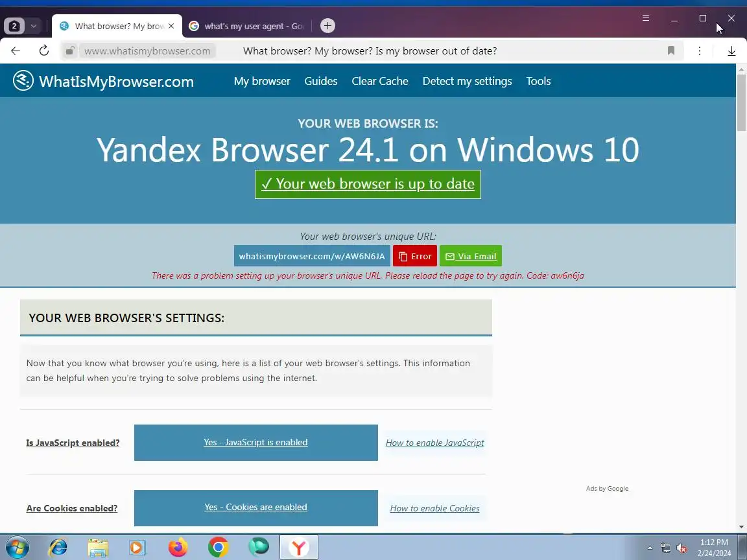Click the site security lock icon
Image resolution: width=747 pixels, height=560 pixels.
(x=69, y=51)
